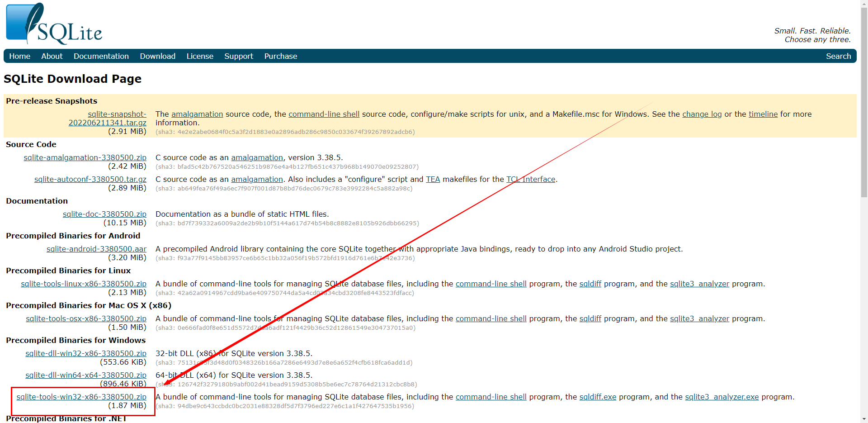Open sqlite3_analyzer link in Linux row
This screenshot has width=868, height=423.
click(x=699, y=284)
